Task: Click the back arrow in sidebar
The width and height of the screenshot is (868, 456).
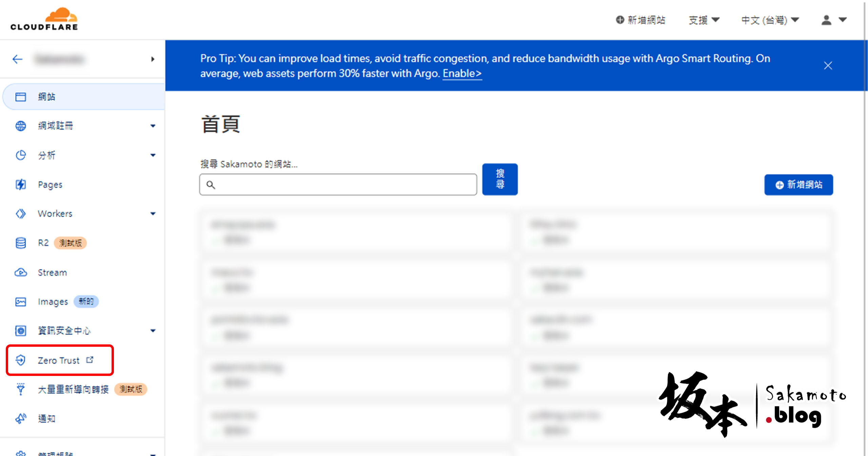Action: [x=17, y=59]
